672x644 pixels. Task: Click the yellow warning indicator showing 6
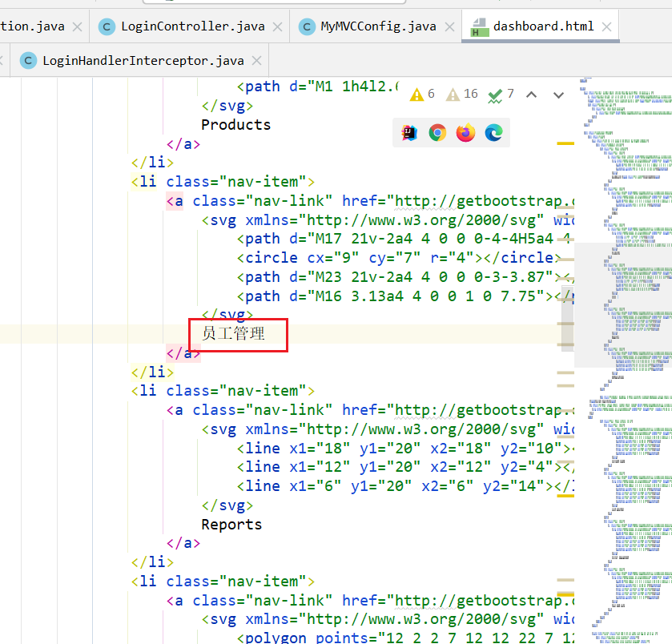[x=422, y=95]
